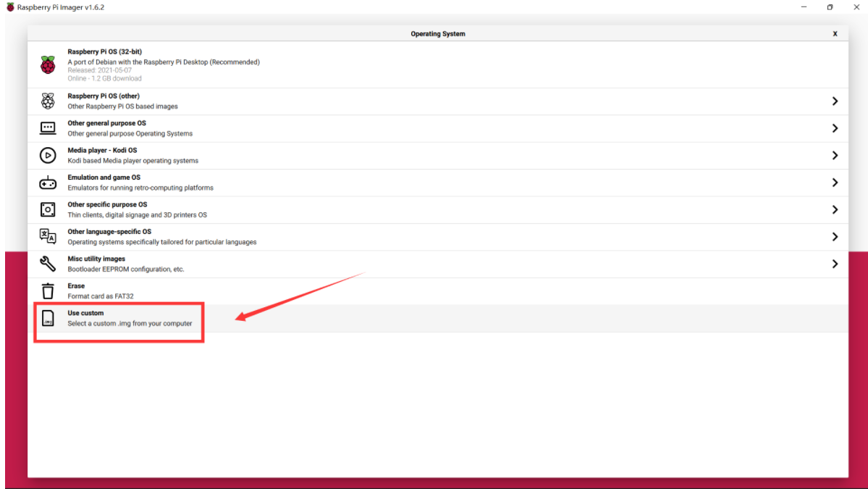868x489 pixels.
Task: Click 'Operating systems specifically tailored for particular languages' text
Action: 161,242
